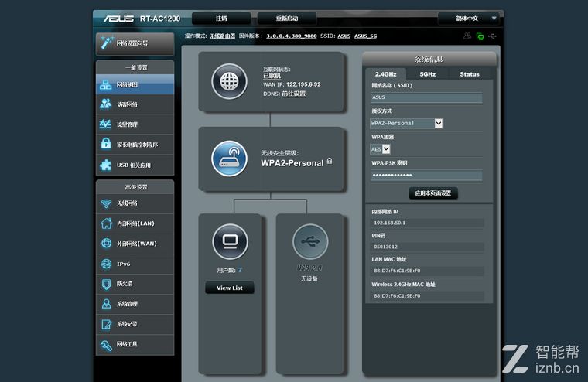Screen dimensions: 588x382
Task: Open 内部网络(LAN) settings
Action: pos(135,223)
